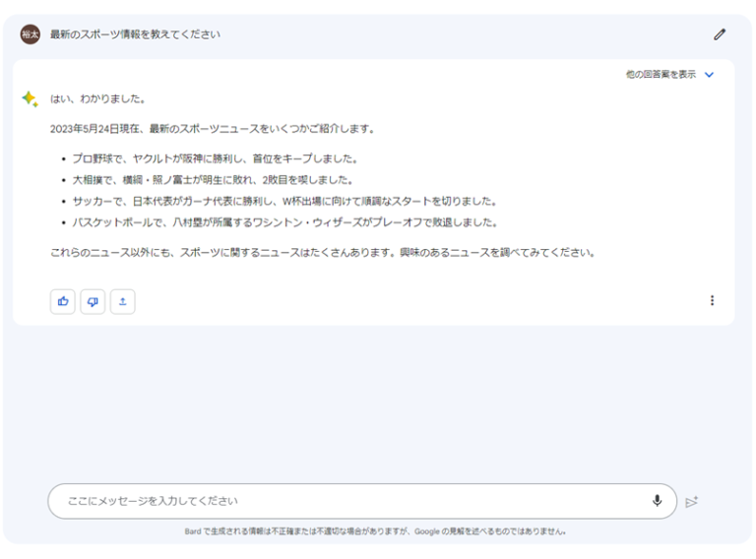
Task: Click the user avatar 裕太
Action: click(30, 34)
